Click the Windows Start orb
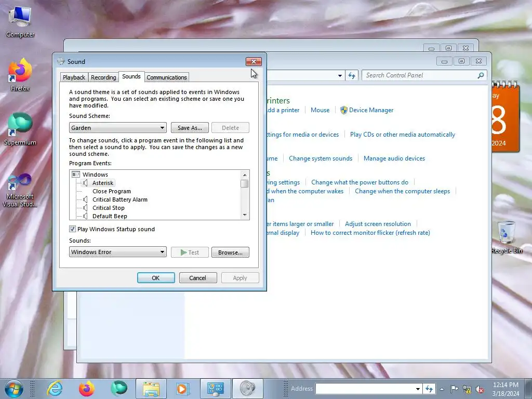 point(14,389)
